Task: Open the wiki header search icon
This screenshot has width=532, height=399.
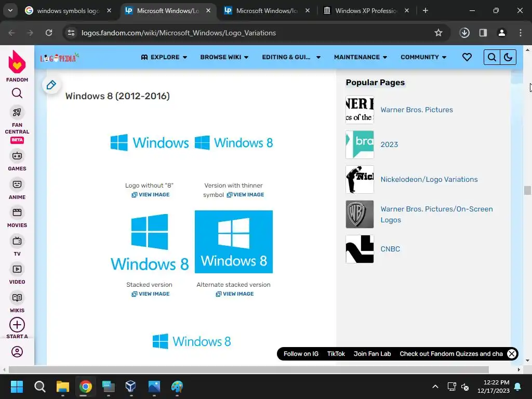Action: (491, 57)
